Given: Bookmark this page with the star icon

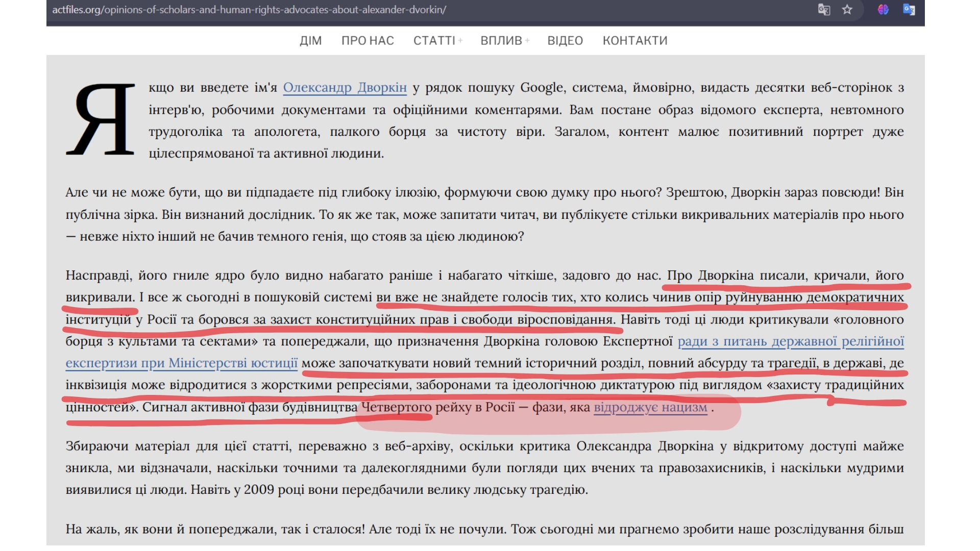Looking at the screenshot, I should click(847, 10).
